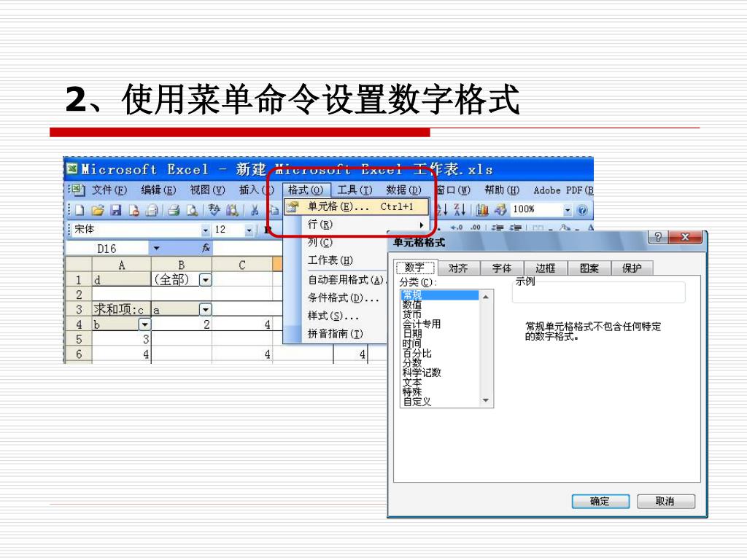Click the blue Help question mark icon
The image size is (747, 560).
581,209
